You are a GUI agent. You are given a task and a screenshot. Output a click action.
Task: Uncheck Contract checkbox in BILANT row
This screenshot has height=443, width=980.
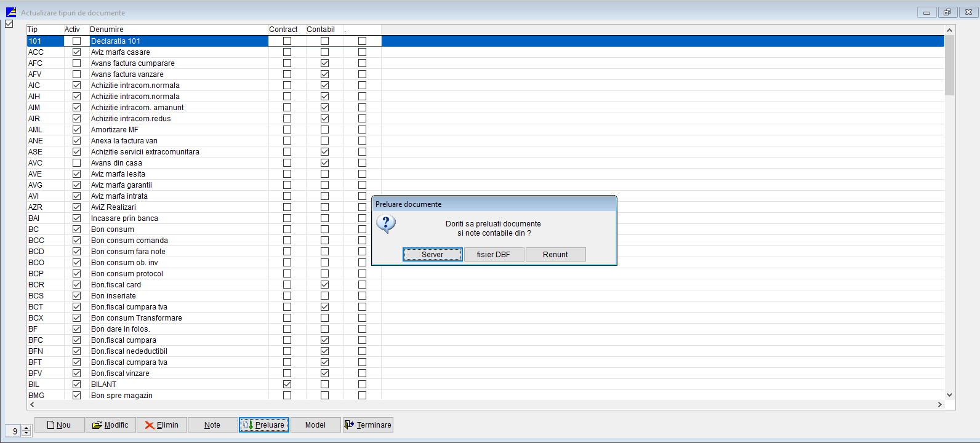[287, 385]
